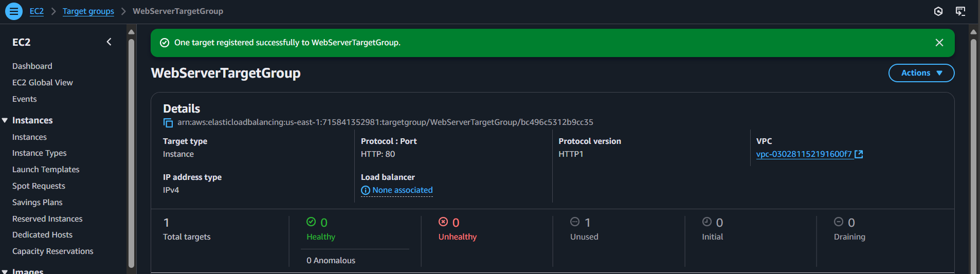Open Launch Templates in the sidebar
This screenshot has width=980, height=274.
tap(46, 170)
